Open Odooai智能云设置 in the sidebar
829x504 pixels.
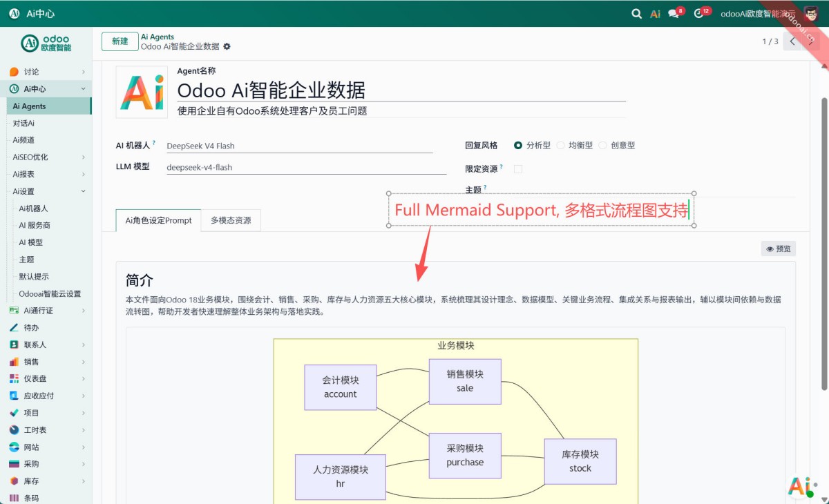click(49, 293)
